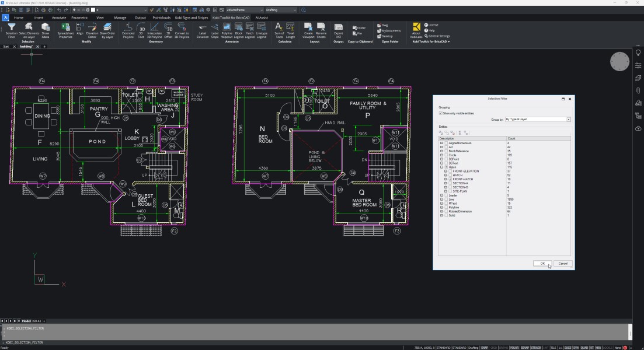Viewport: 644px width, 350px height.
Task: Check the SECTION-A layer checkbox
Action: point(450,183)
